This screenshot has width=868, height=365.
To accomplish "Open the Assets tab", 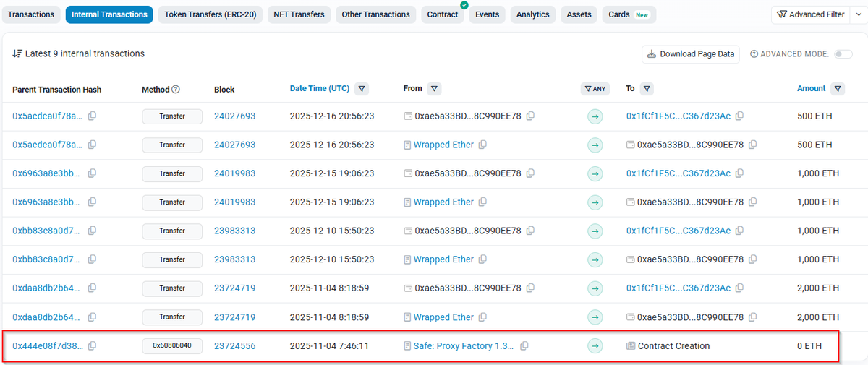I will (x=579, y=14).
